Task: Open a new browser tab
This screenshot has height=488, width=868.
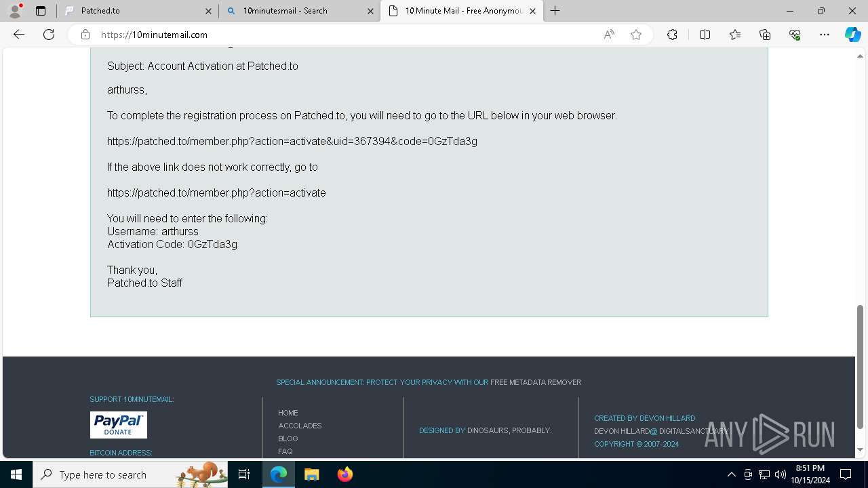Action: point(555,11)
